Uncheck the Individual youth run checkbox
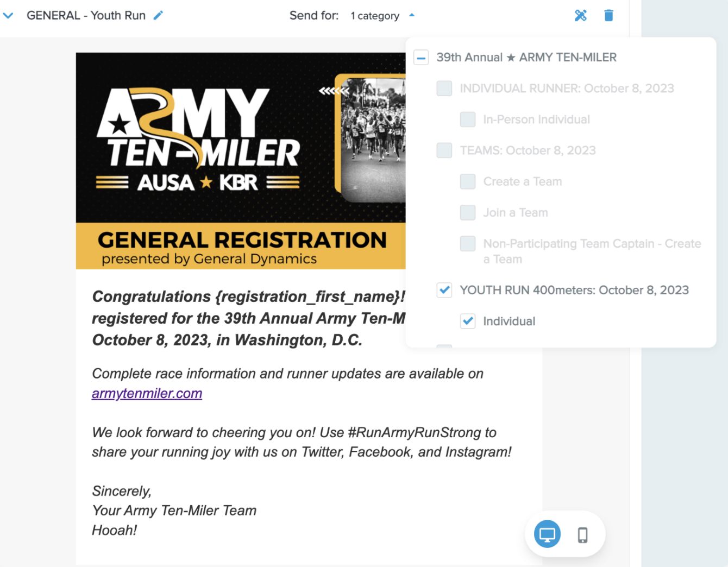This screenshot has width=728, height=567. click(468, 321)
